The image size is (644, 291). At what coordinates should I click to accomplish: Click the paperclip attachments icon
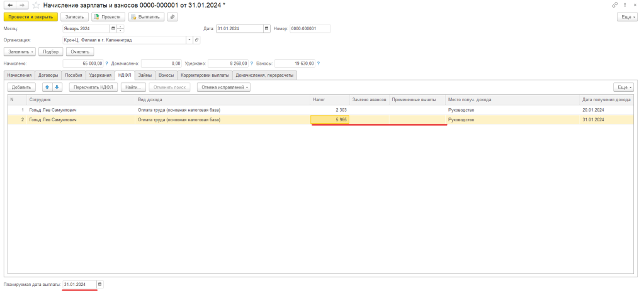172,17
